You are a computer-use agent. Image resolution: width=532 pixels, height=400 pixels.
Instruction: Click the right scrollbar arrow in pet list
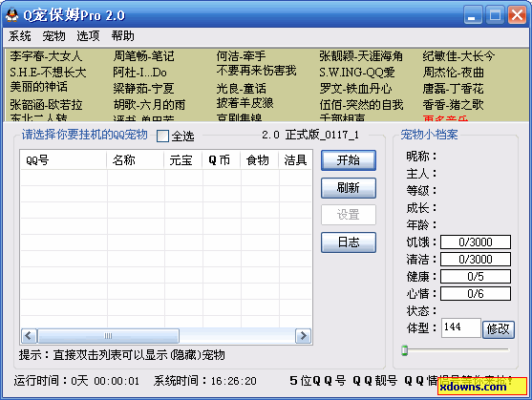(303, 336)
